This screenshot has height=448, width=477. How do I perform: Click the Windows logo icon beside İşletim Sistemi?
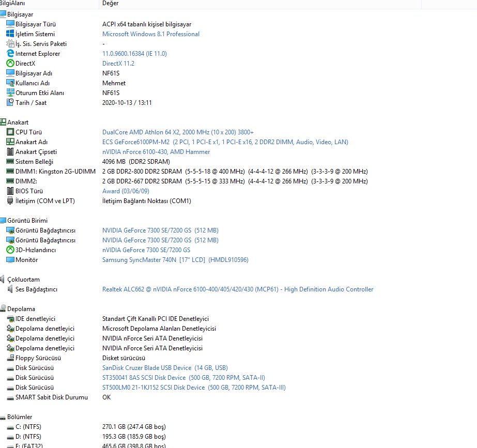coord(10,34)
